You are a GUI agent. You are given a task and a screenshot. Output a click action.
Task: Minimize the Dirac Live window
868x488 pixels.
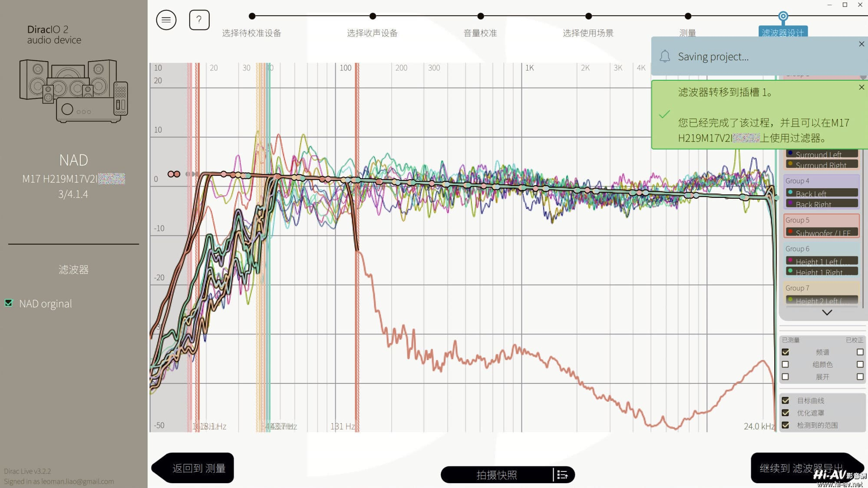coord(829,5)
